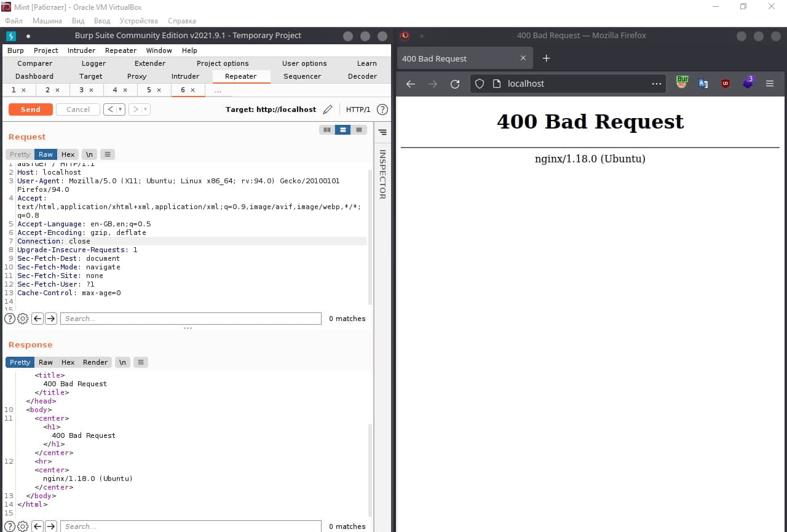Switch response view to Render

pos(95,362)
